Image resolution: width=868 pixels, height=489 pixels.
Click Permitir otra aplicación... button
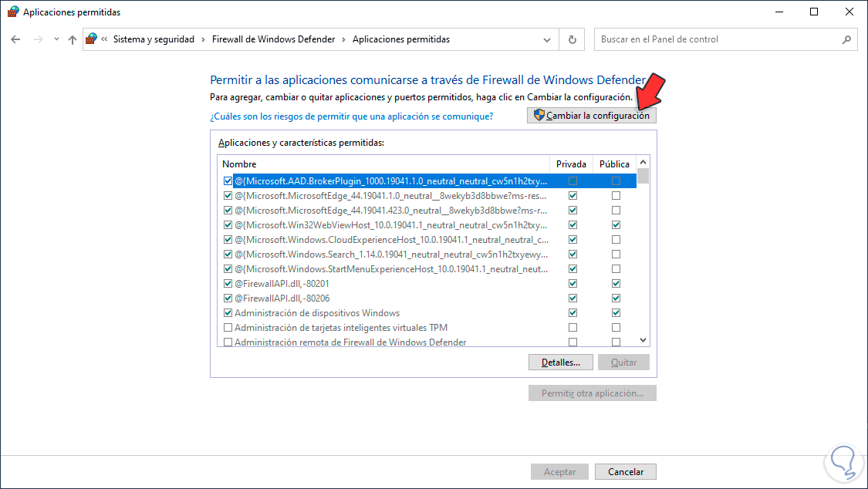coord(593,393)
